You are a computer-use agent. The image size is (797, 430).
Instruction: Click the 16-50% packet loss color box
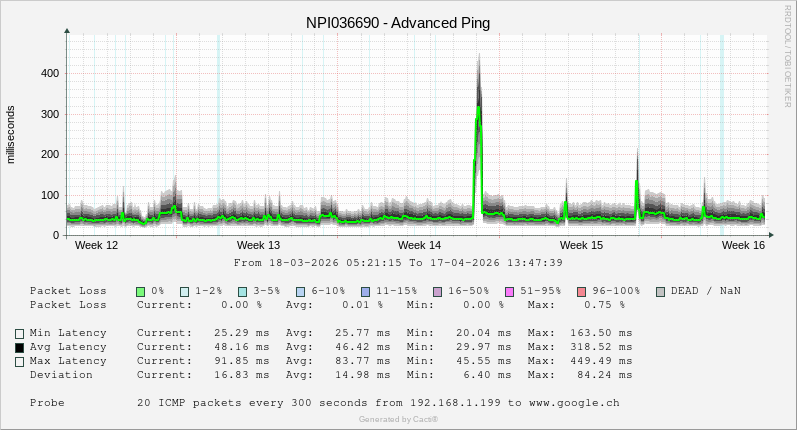pos(438,291)
